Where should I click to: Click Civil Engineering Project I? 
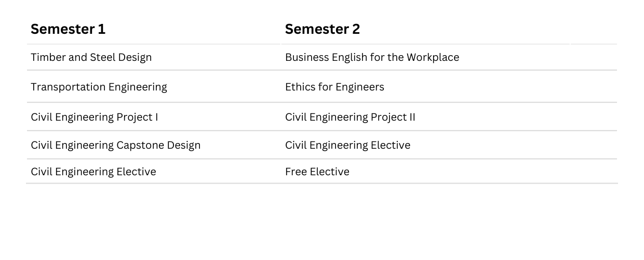[95, 117]
